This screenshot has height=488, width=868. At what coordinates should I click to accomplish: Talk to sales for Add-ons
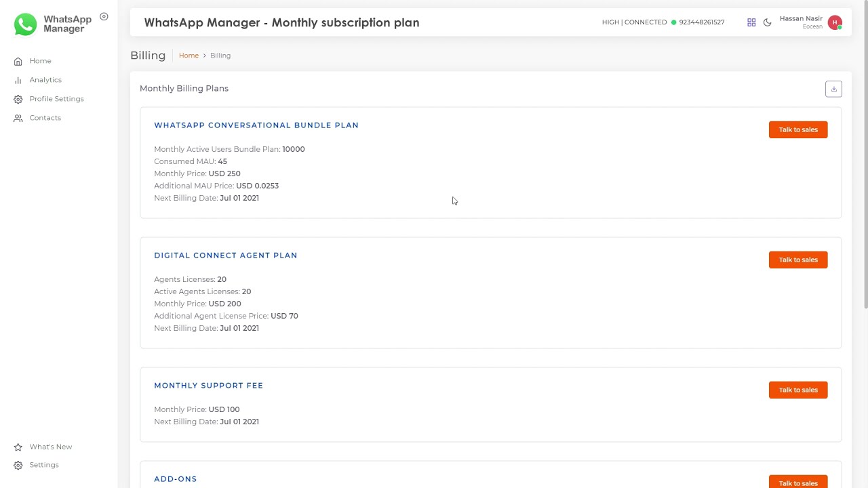coord(798,482)
